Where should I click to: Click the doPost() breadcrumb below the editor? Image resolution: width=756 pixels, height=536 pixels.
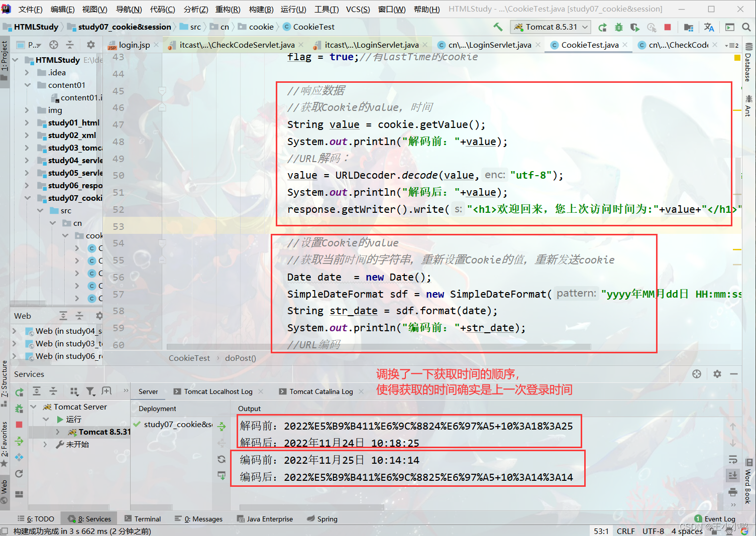pos(241,358)
